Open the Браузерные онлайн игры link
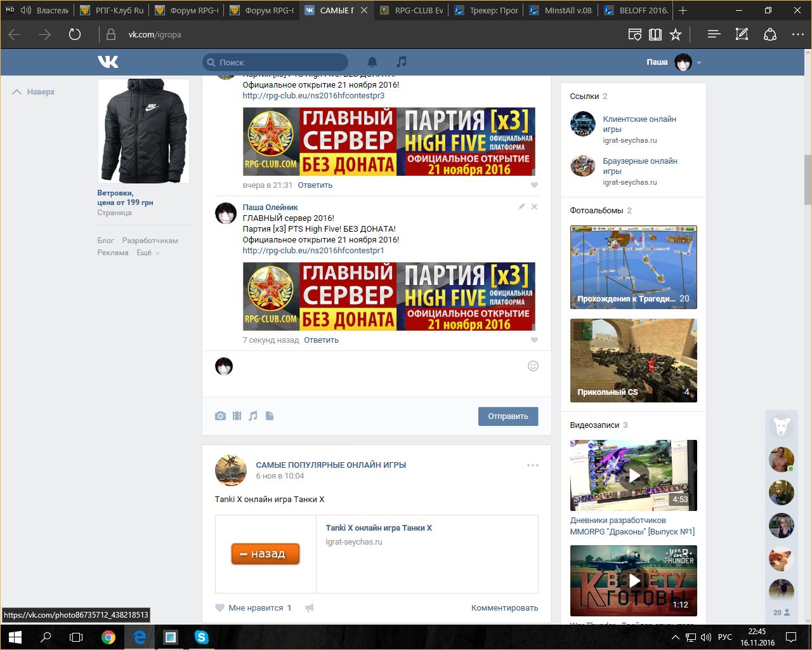812x650 pixels. point(640,166)
